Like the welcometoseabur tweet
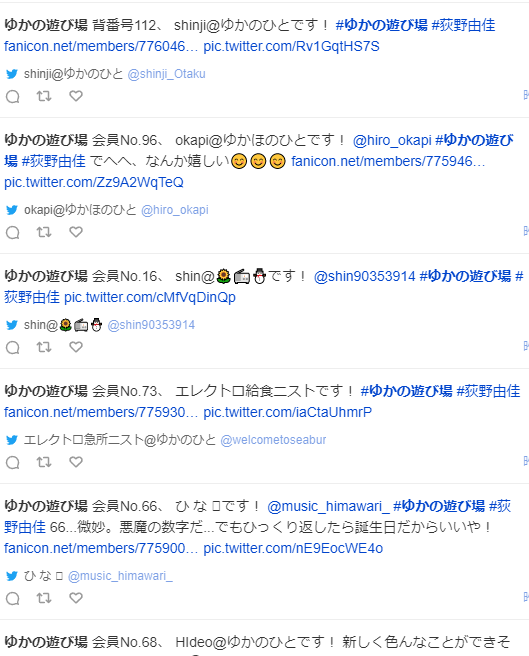529x656 pixels. [x=76, y=462]
